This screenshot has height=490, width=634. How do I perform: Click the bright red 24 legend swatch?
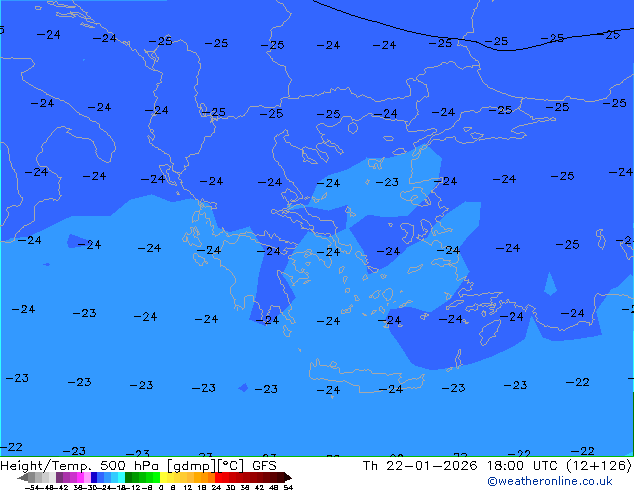218,477
